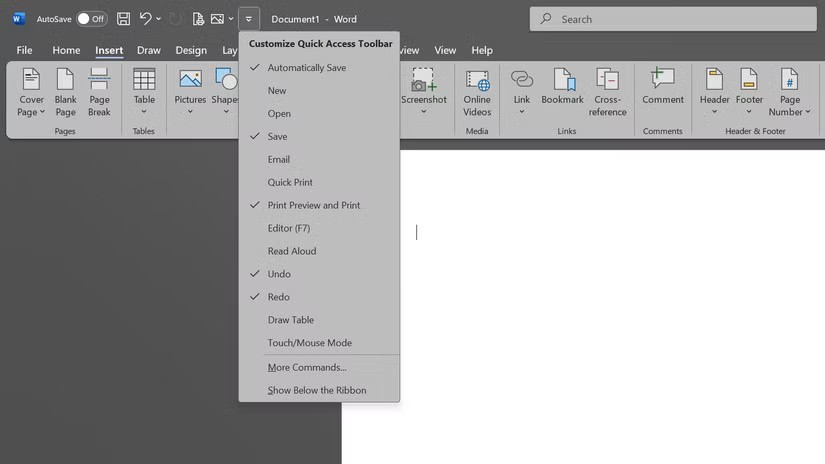Viewport: 825px width, 464px height.
Task: Uncheck Print Preview and Print option
Action: pos(313,205)
